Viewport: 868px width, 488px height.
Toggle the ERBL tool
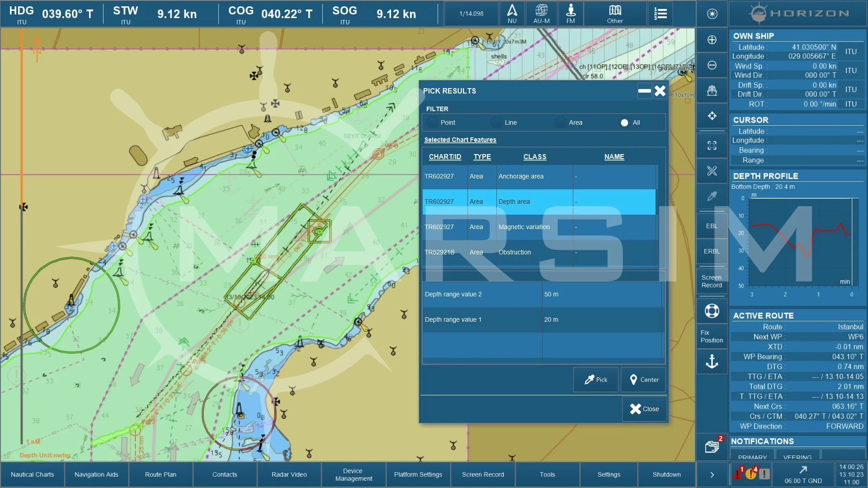712,251
